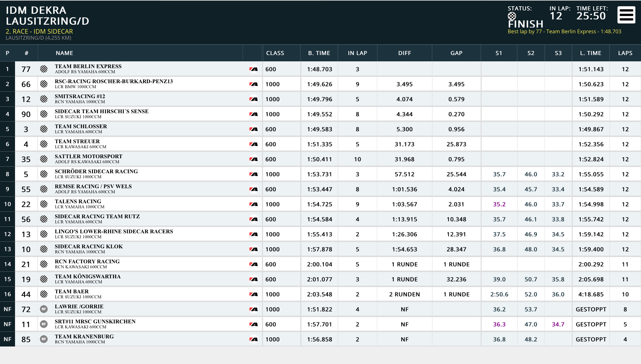Click the LAPS column header

click(x=625, y=53)
